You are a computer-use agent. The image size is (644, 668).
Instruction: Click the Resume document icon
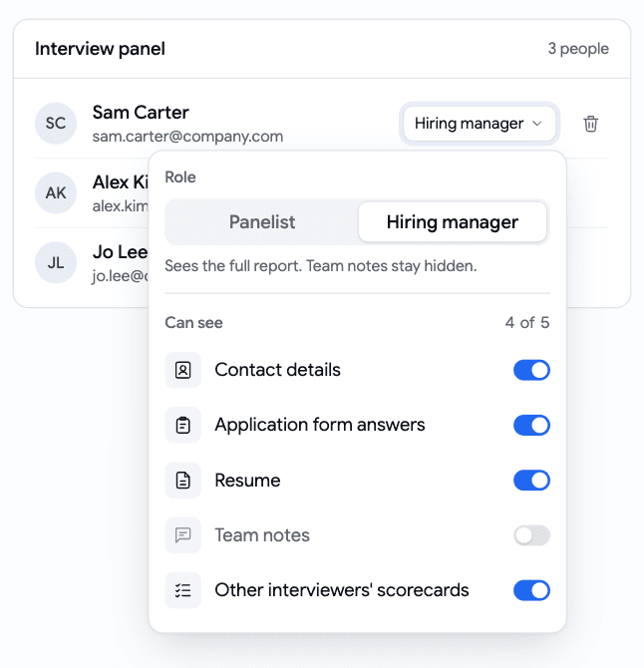click(183, 481)
